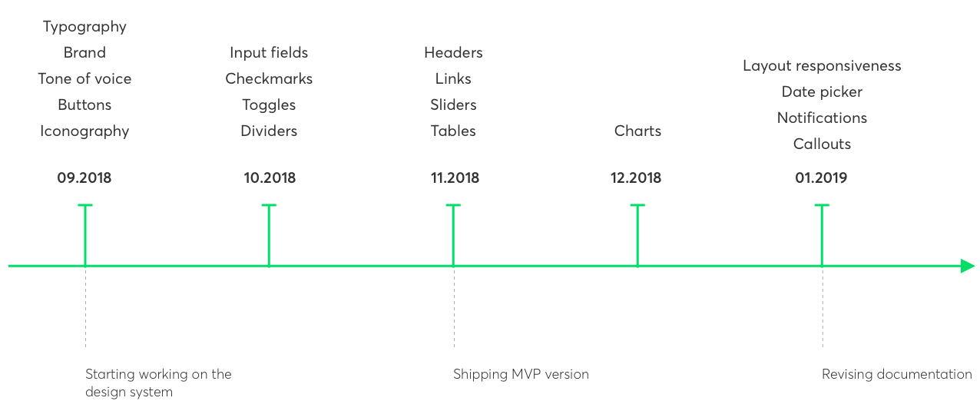Select the Date picker item

tap(822, 92)
